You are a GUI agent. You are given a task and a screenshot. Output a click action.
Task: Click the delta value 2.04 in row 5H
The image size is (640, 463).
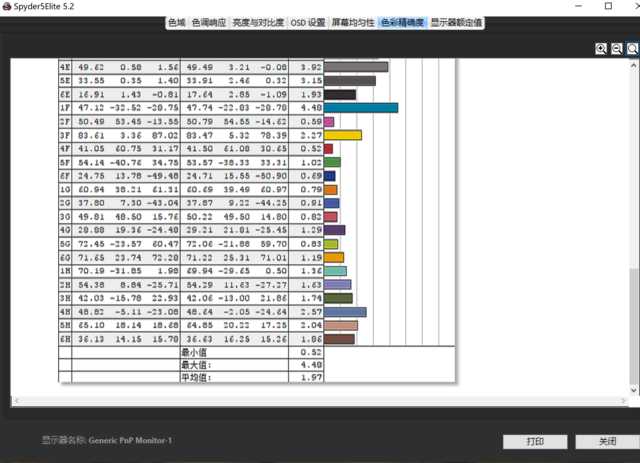pyautogui.click(x=311, y=325)
